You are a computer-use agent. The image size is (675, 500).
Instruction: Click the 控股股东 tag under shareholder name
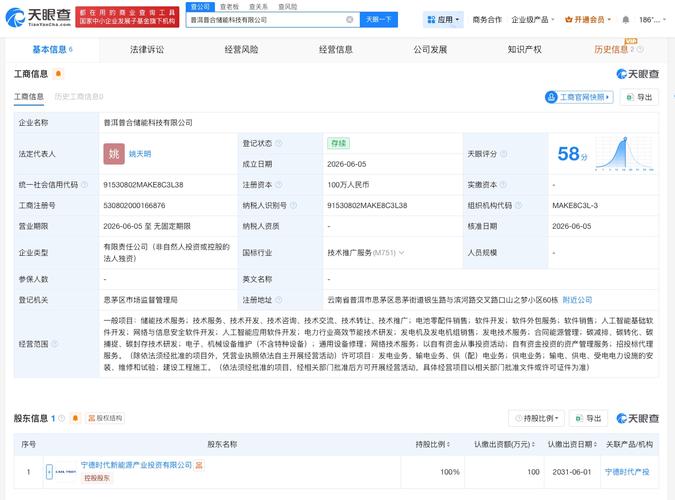pyautogui.click(x=97, y=478)
